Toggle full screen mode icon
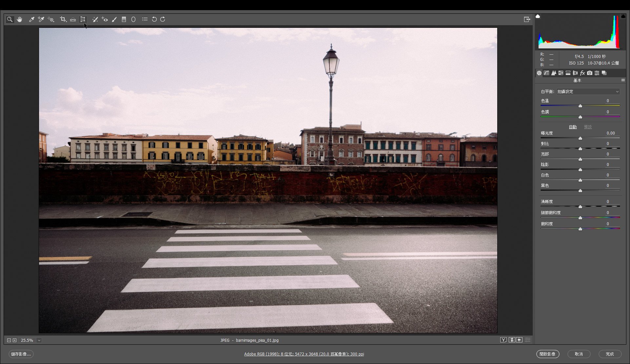The width and height of the screenshot is (630, 364). coord(527,19)
